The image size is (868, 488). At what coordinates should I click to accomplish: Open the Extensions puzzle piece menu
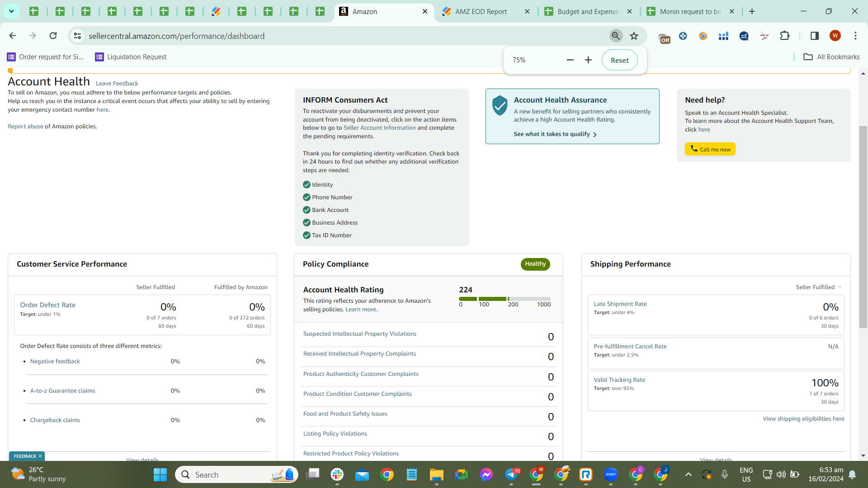[x=785, y=36]
